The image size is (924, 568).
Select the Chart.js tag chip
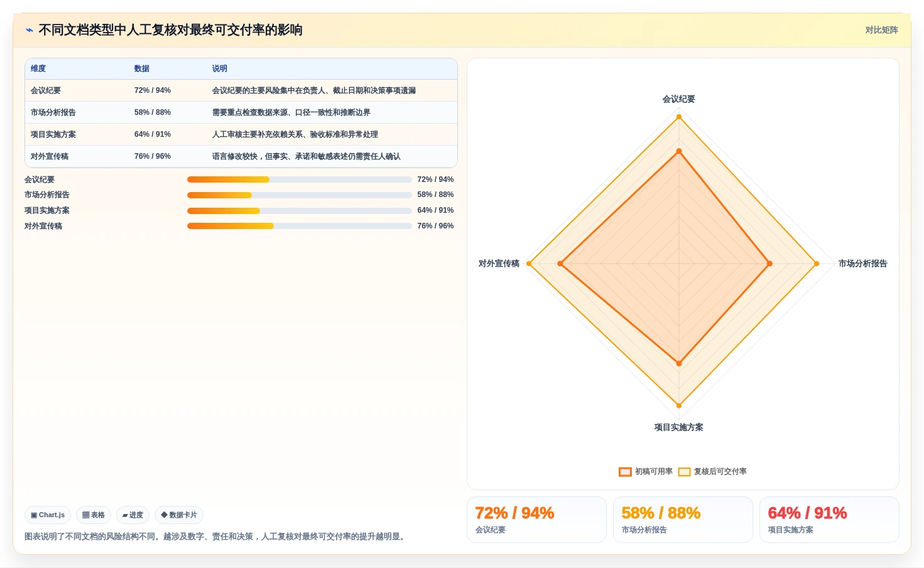coord(48,515)
